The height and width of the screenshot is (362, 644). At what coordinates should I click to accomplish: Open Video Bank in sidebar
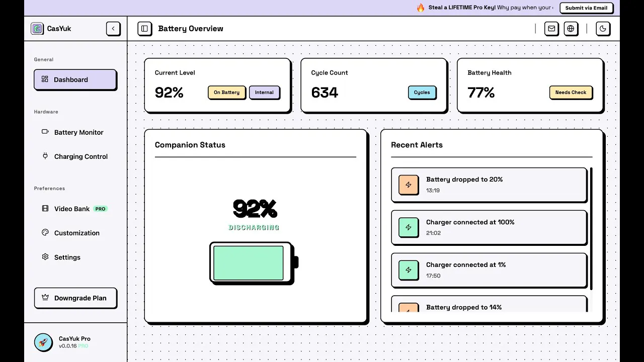coord(75,209)
